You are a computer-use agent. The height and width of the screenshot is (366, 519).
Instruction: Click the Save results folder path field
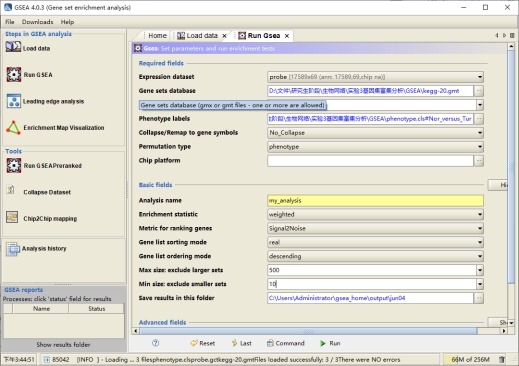[x=370, y=298]
